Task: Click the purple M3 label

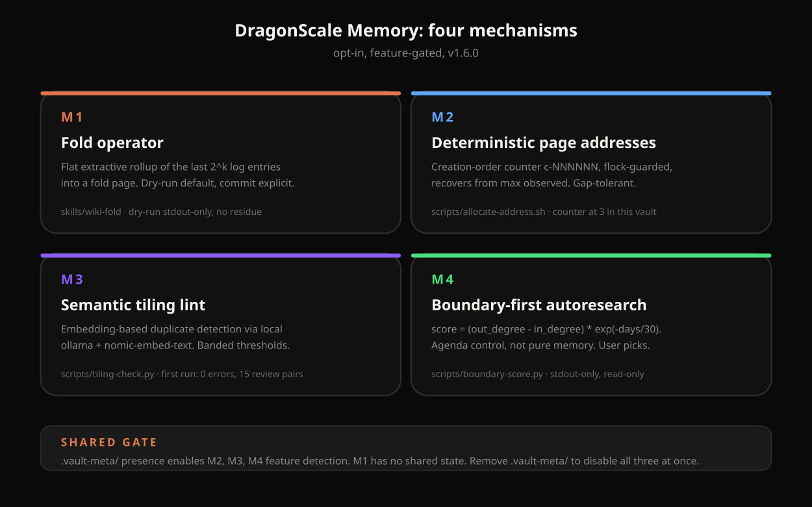Action: 72,280
